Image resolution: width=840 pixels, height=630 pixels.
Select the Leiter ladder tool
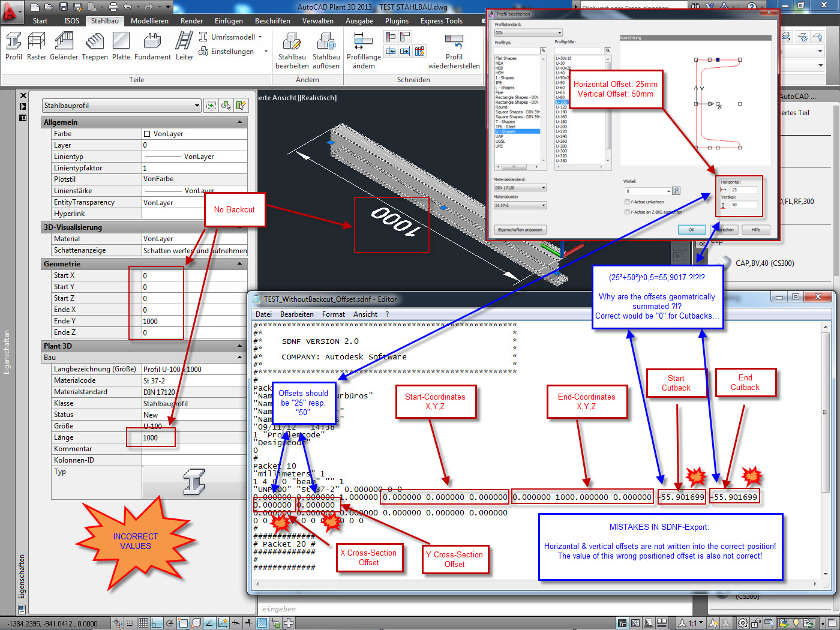(184, 46)
